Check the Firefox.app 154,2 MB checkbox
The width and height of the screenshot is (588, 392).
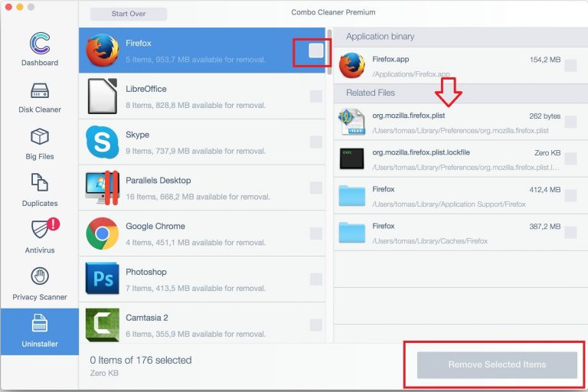pos(570,65)
